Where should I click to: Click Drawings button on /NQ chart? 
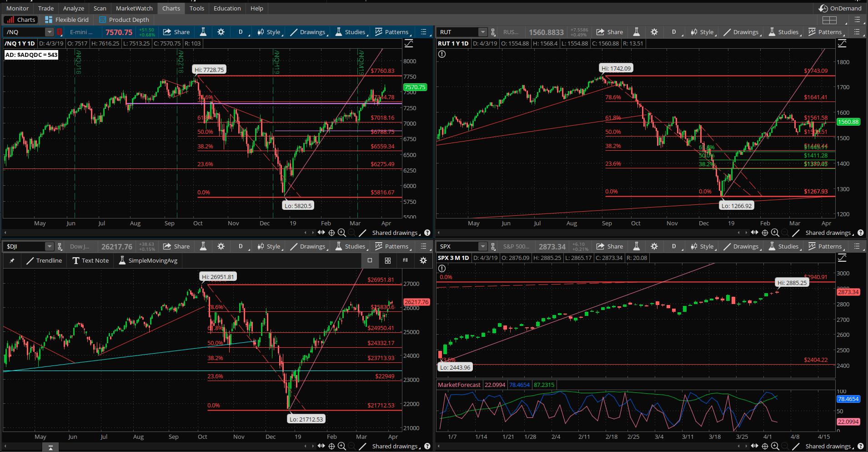(308, 32)
